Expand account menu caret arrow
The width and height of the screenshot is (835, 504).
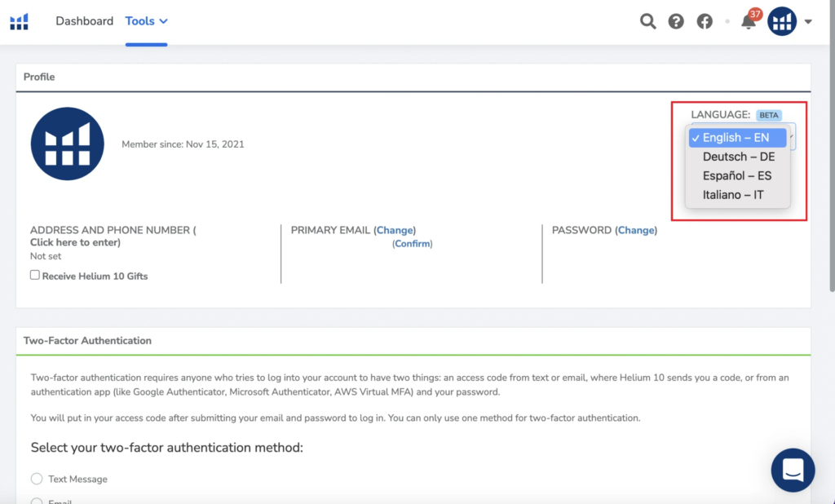click(x=808, y=22)
